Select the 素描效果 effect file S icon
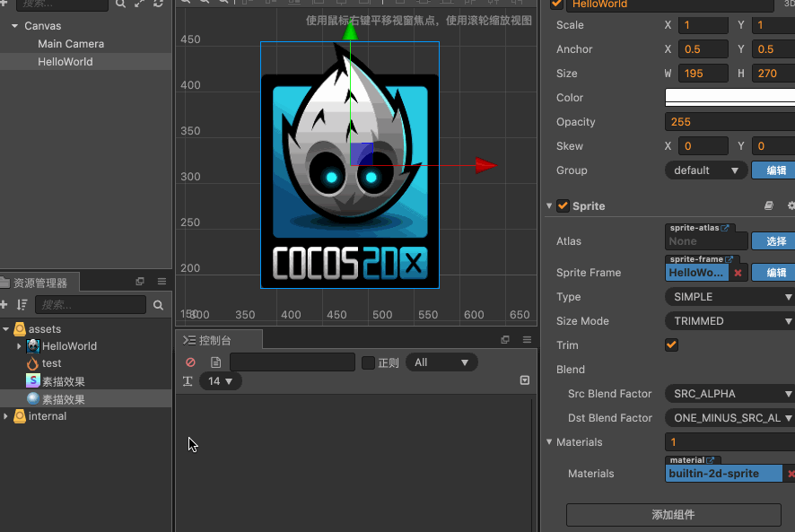The height and width of the screenshot is (532, 795). coord(33,380)
